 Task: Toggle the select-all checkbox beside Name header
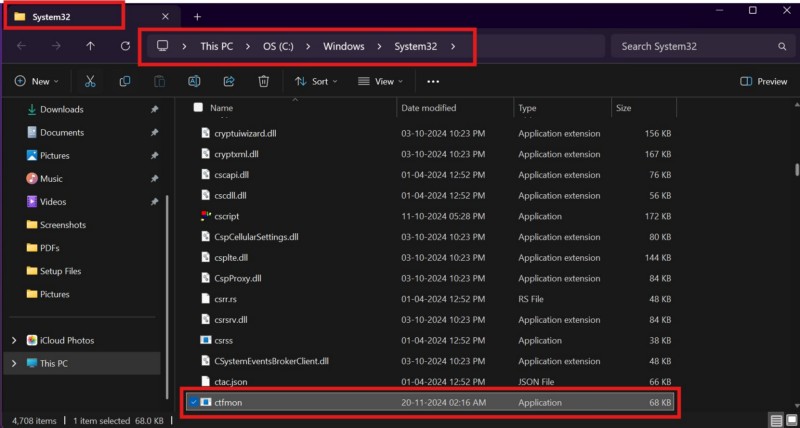(198, 107)
